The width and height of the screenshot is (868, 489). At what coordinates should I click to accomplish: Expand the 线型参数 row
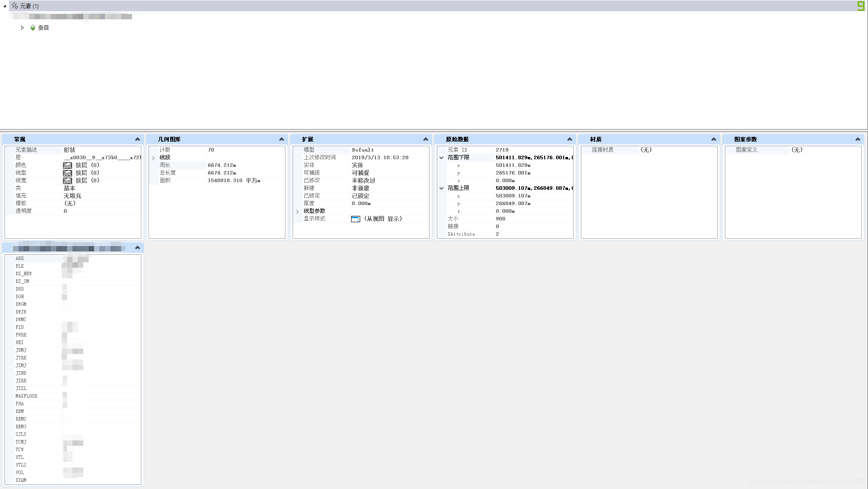pyautogui.click(x=298, y=211)
